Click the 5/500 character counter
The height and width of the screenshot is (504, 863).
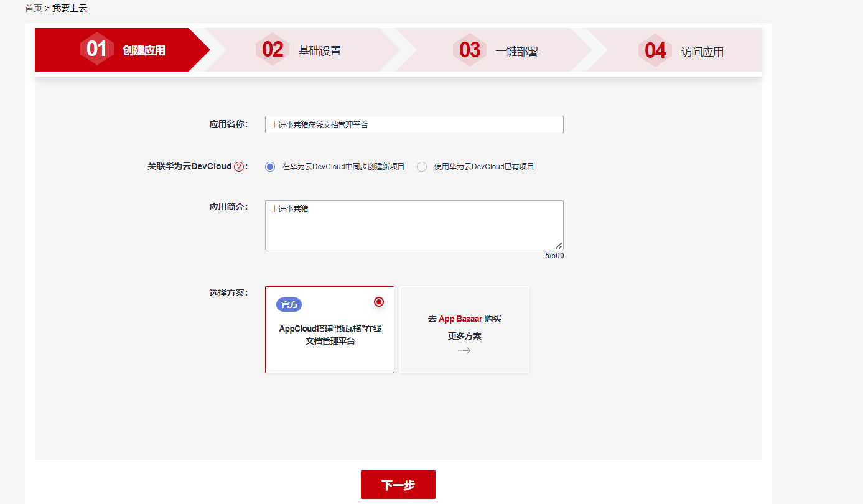tap(555, 256)
